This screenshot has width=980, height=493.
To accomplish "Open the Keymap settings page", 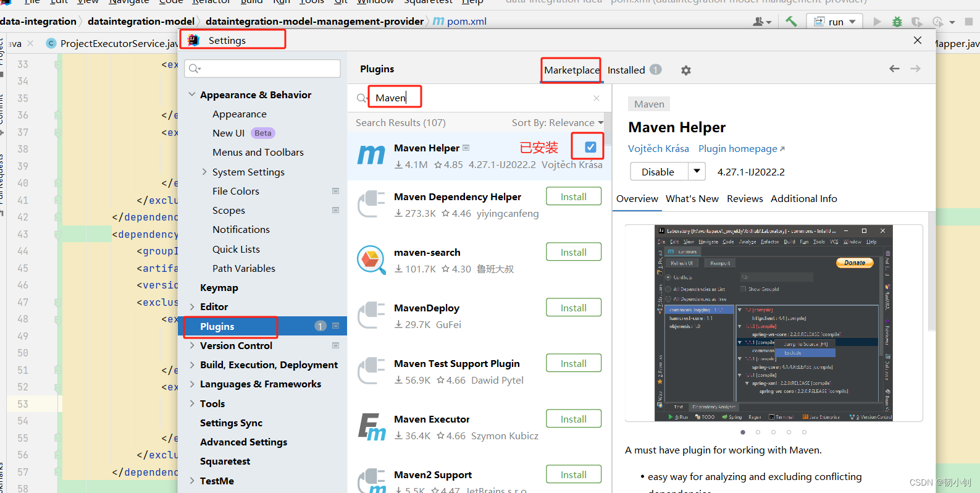I will [219, 287].
